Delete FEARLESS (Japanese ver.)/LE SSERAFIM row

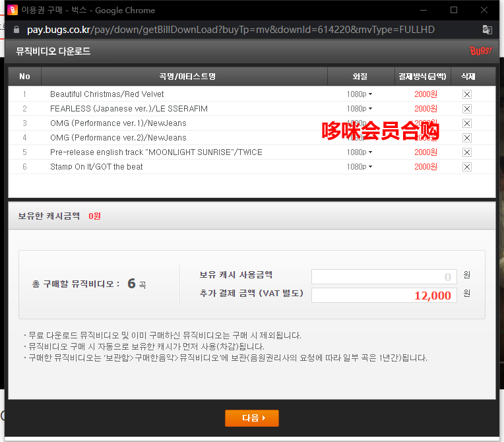(466, 109)
